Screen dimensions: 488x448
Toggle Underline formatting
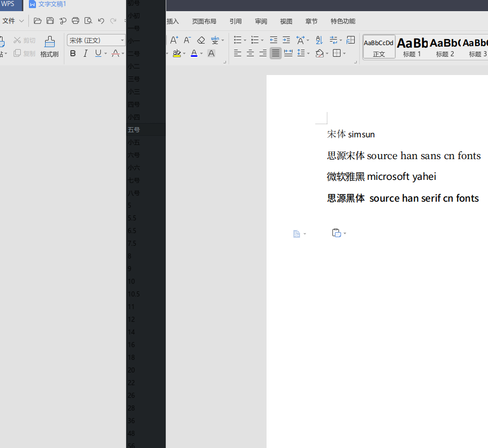pos(98,53)
